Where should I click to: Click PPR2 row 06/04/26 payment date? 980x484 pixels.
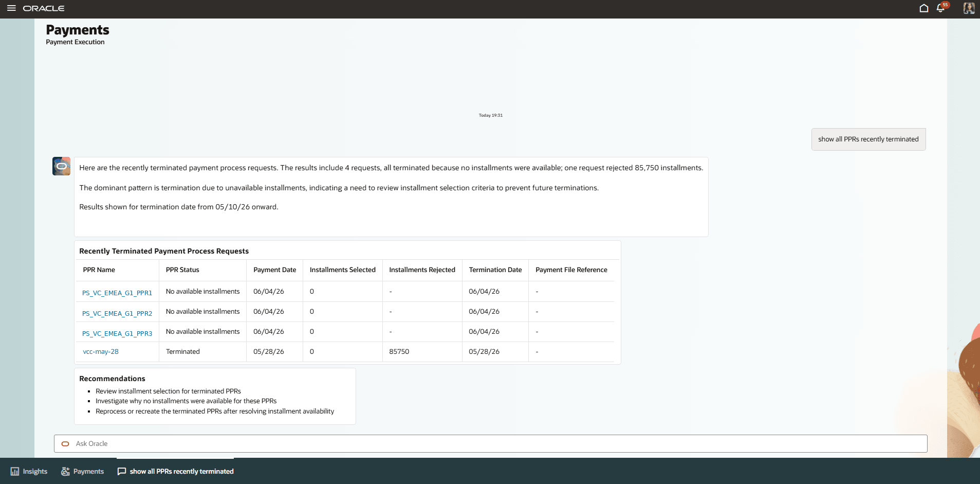click(x=269, y=312)
